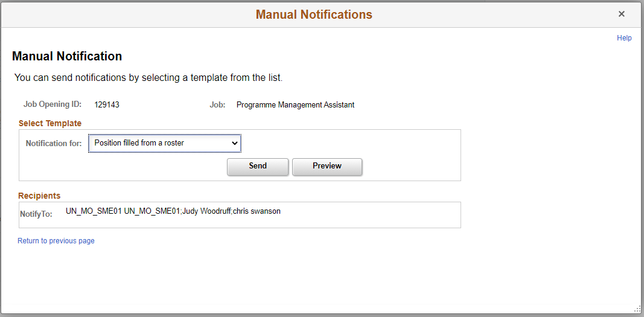Click the Notification for label
Viewport: 644px width, 317px height.
point(54,143)
